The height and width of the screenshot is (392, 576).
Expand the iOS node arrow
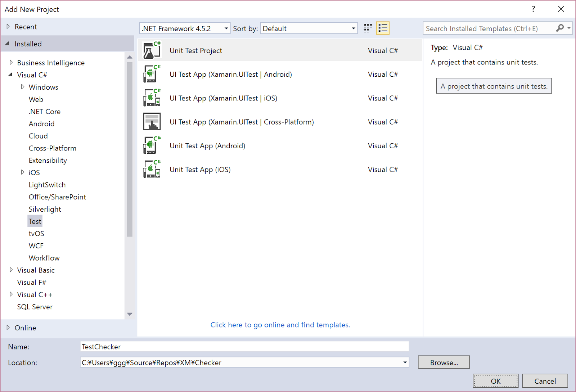tap(23, 172)
